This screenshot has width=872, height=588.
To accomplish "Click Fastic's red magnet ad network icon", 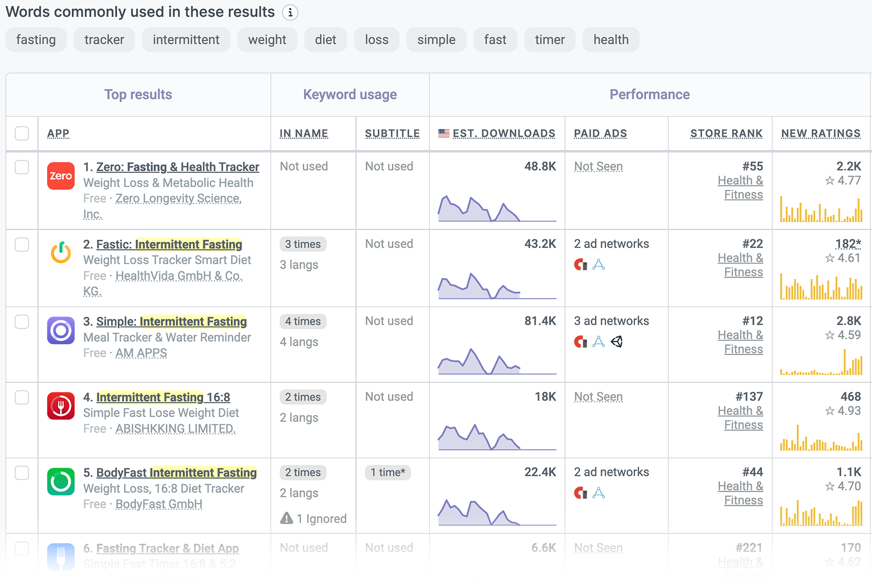I will (x=581, y=265).
